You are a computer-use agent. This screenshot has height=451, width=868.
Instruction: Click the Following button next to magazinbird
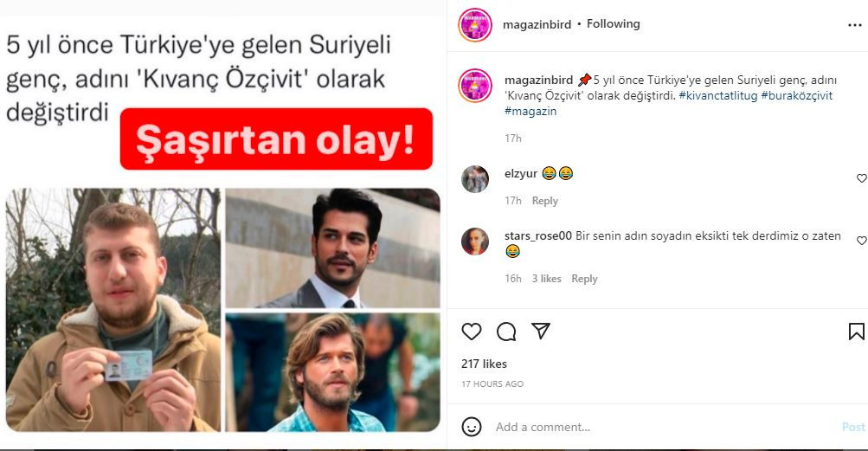click(x=613, y=24)
